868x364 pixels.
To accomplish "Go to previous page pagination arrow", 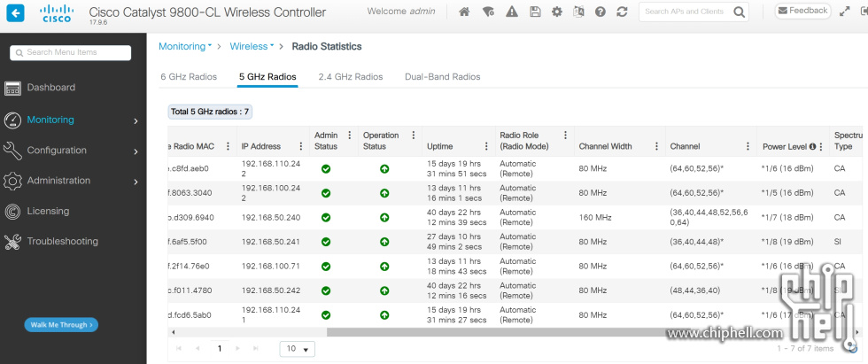I will (198, 349).
